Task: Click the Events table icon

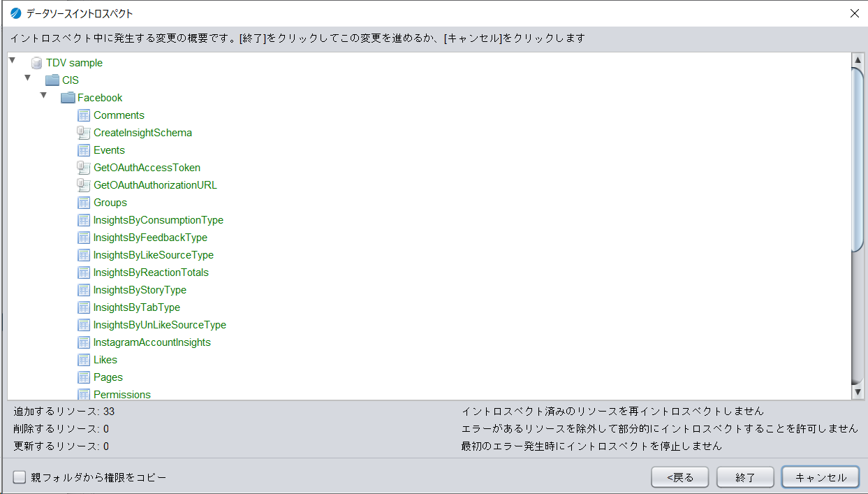Action: coord(84,150)
